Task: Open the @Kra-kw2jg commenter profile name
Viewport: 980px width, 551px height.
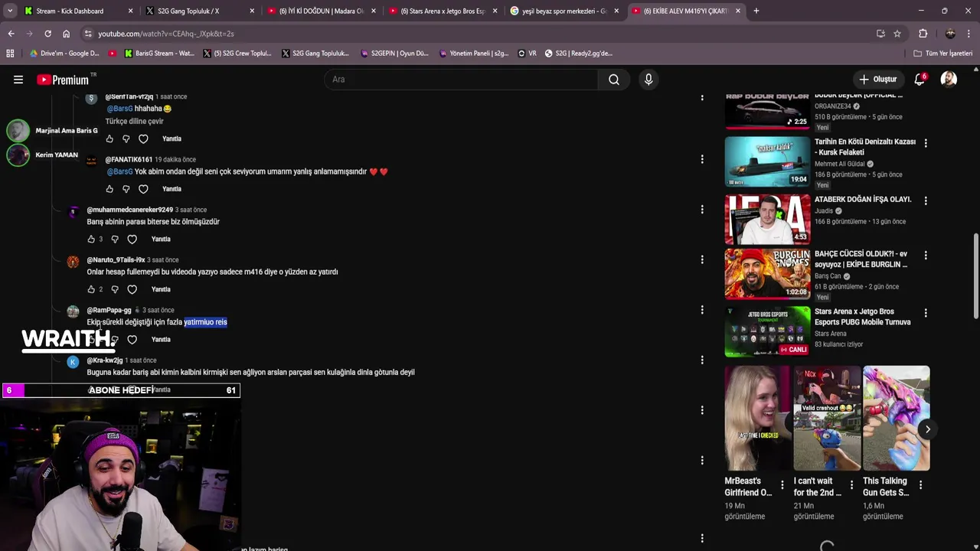Action: [105, 360]
